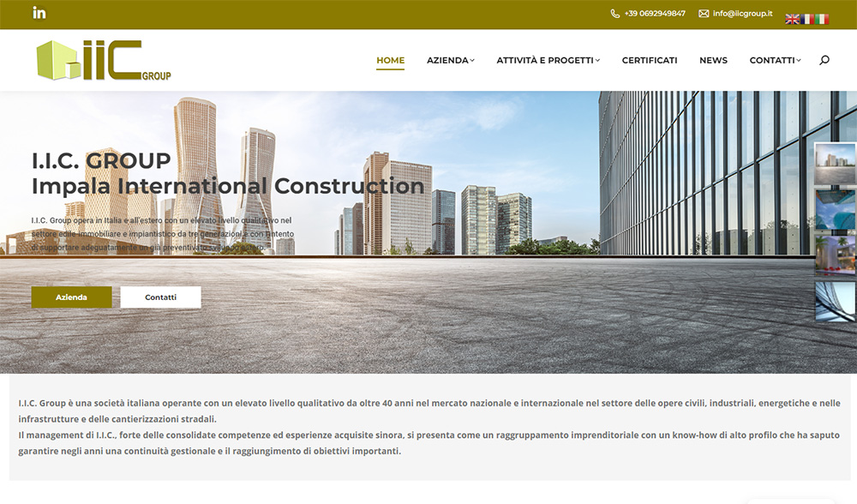Expand the AZIENDA submenu chevron

pyautogui.click(x=472, y=60)
